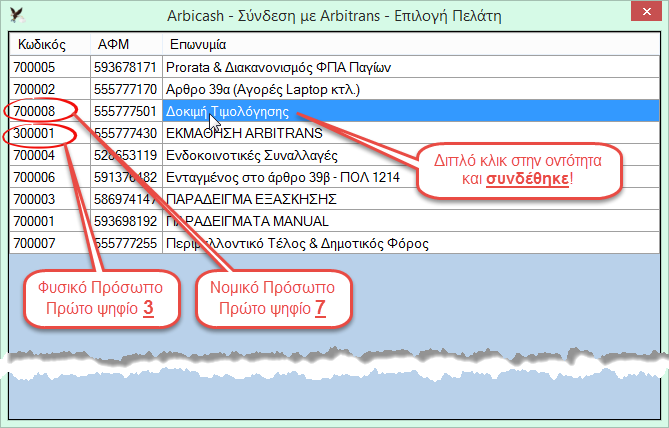Sort by the Επωνυμία column header

(x=411, y=44)
